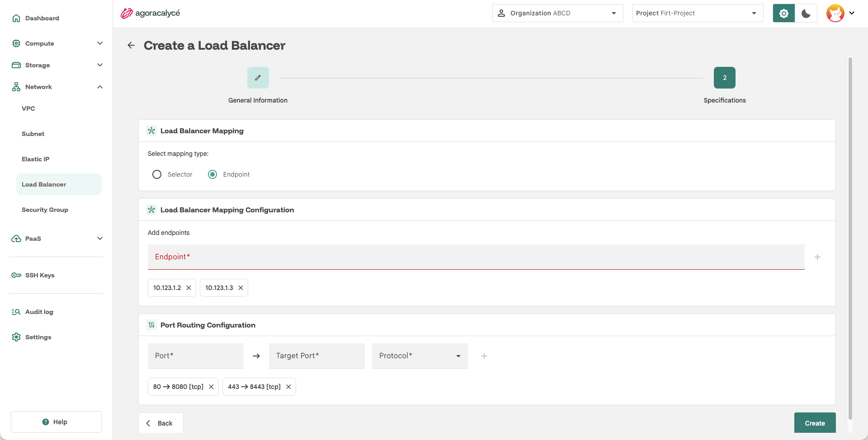Click the Create button
The image size is (868, 440).
[x=815, y=423]
